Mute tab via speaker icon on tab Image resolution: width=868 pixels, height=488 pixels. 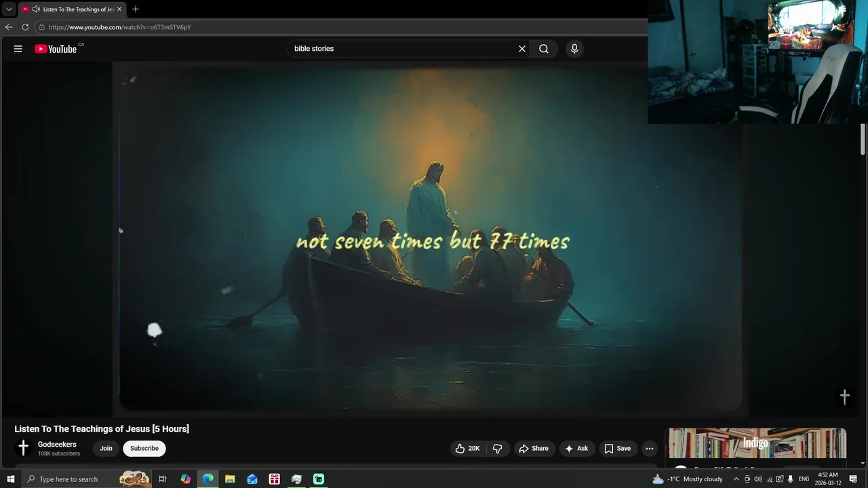click(36, 9)
